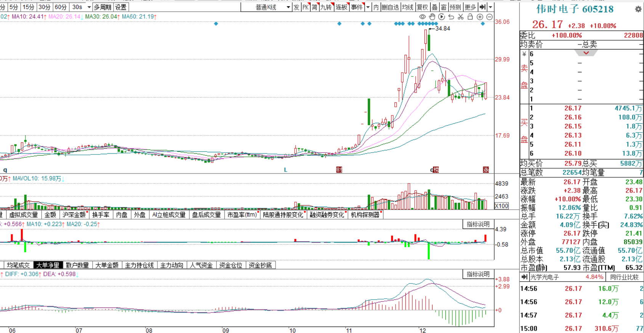Image resolution: width=644 pixels, height=333 pixels.
Task: Click the red 财 marker on timeline
Action: coord(339,170)
